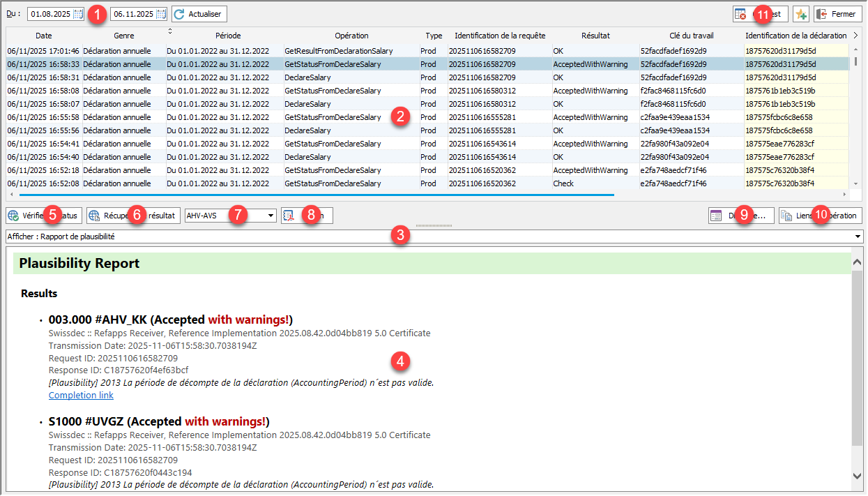Open the end date calendar picker
868x496 pixels.
click(x=161, y=14)
